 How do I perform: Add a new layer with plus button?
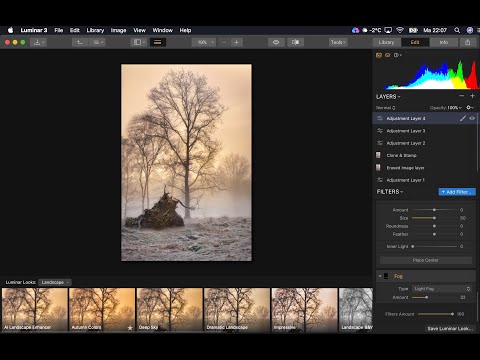472,96
